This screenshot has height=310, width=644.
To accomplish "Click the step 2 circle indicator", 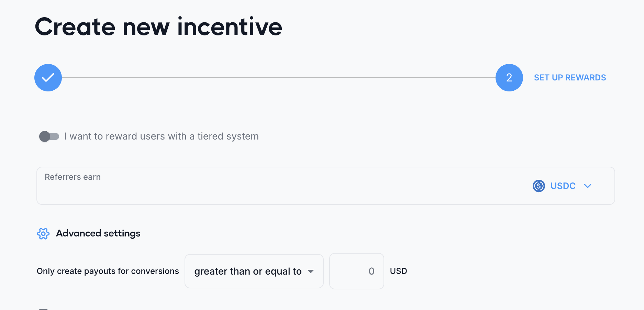I will click(x=509, y=78).
